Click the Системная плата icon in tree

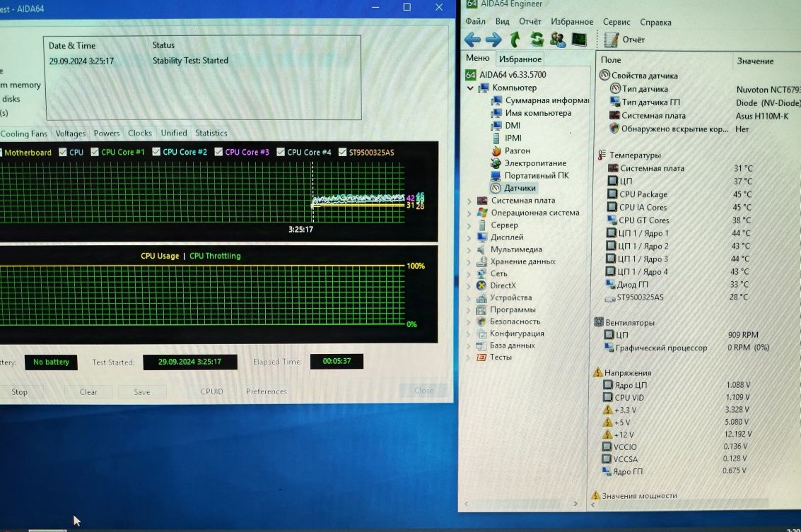click(x=481, y=201)
